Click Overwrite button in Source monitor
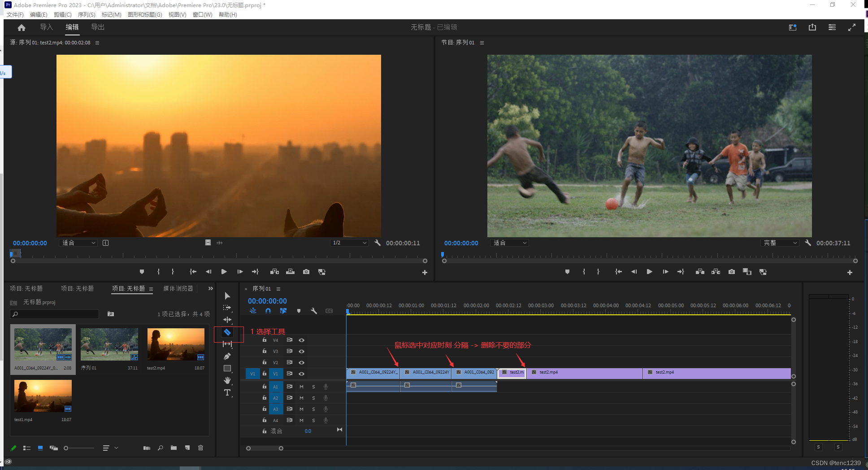 [291, 272]
